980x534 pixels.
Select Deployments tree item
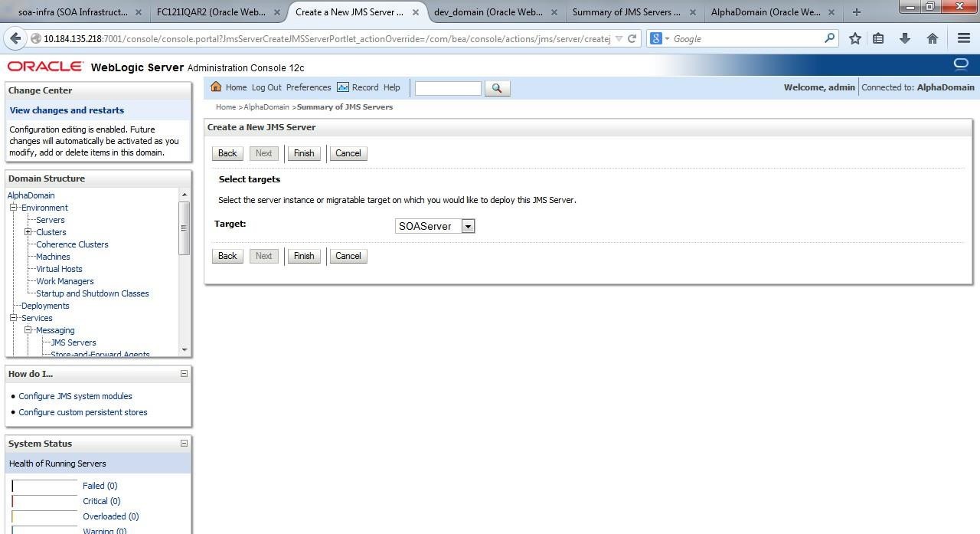click(45, 306)
